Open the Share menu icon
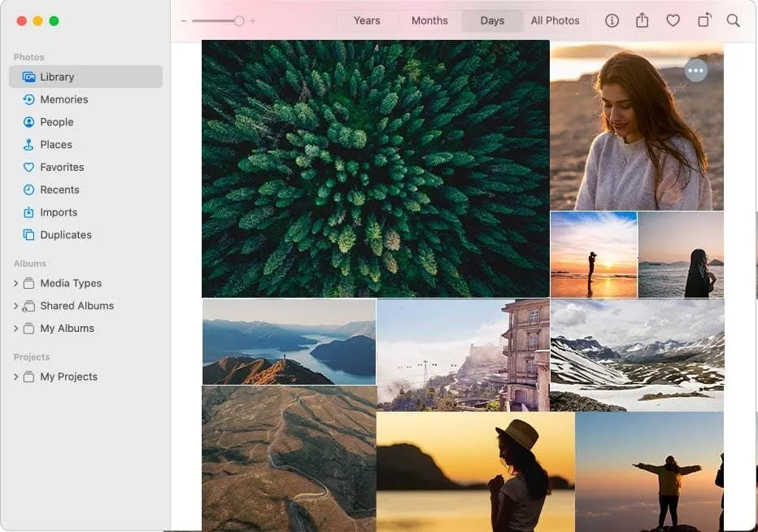The width and height of the screenshot is (758, 532). 643,21
